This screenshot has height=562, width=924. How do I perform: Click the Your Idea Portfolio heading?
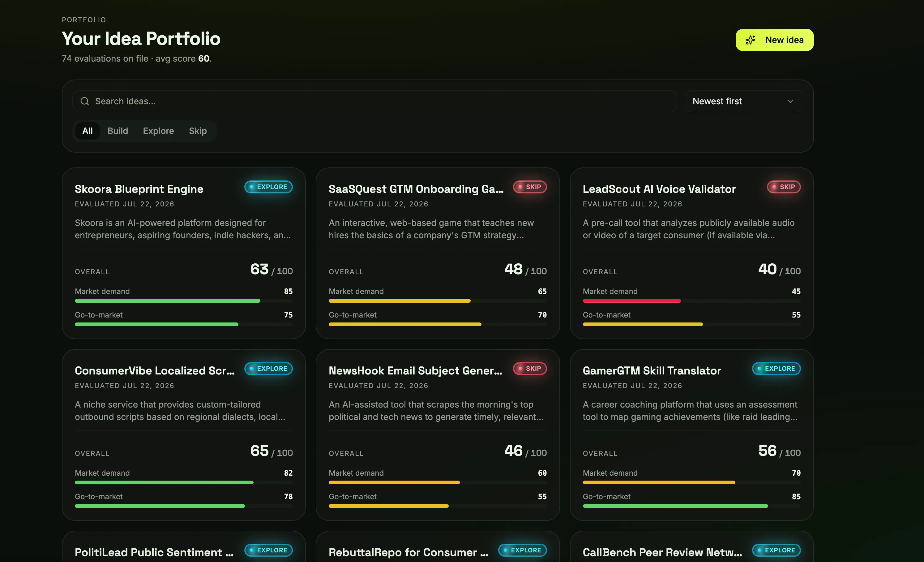[141, 39]
